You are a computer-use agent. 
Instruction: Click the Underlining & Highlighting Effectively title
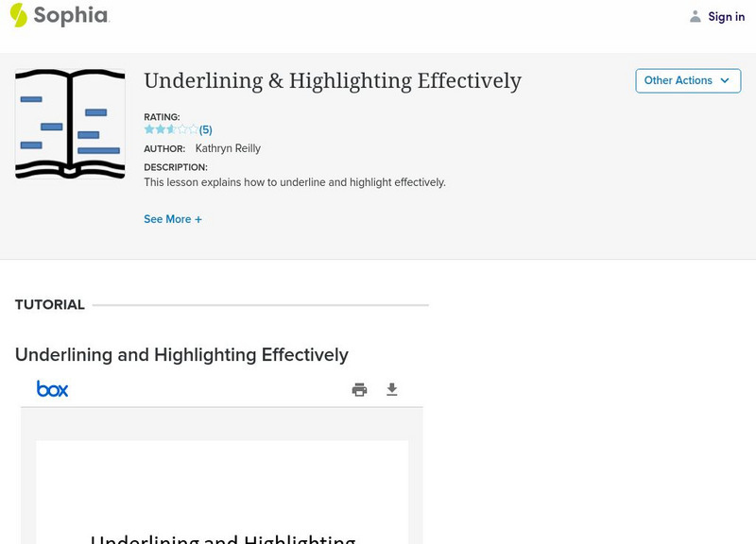click(x=331, y=80)
